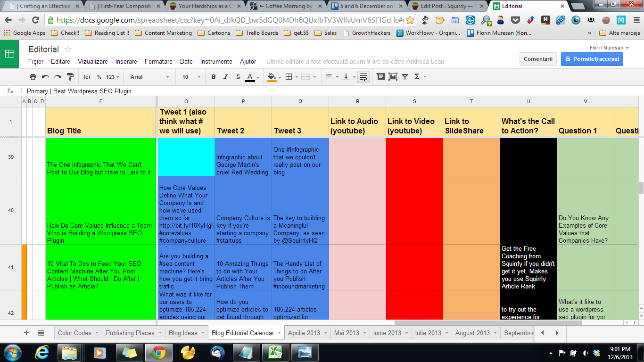Screen dimensions: 644x362
Task: Open the fill color swatch
Action: pyautogui.click(x=272, y=77)
